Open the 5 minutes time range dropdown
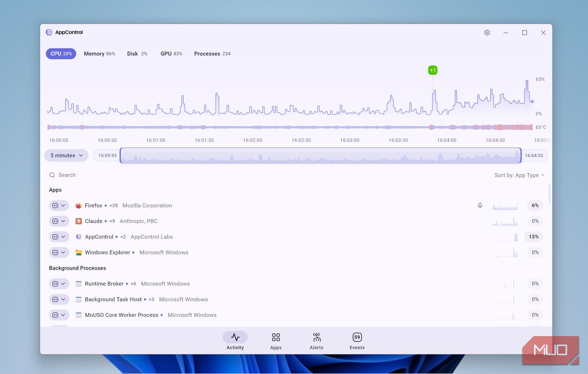This screenshot has height=374, width=588. [66, 155]
